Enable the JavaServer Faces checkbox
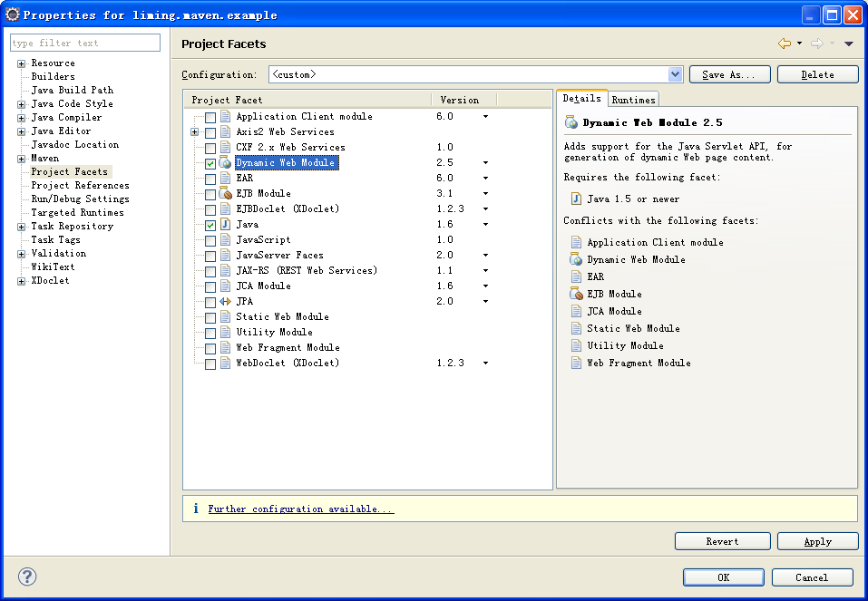 coord(210,257)
